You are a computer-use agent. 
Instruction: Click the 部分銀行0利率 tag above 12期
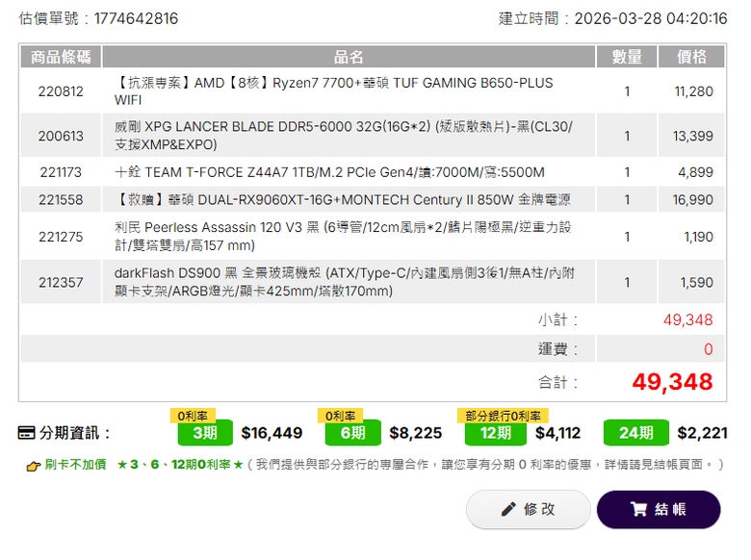pyautogui.click(x=503, y=416)
